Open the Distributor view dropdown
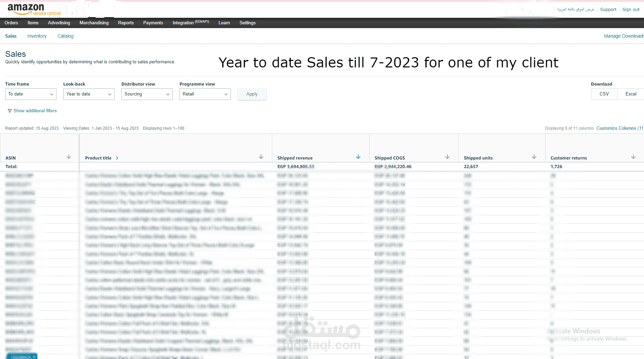This screenshot has width=644, height=359. (147, 94)
